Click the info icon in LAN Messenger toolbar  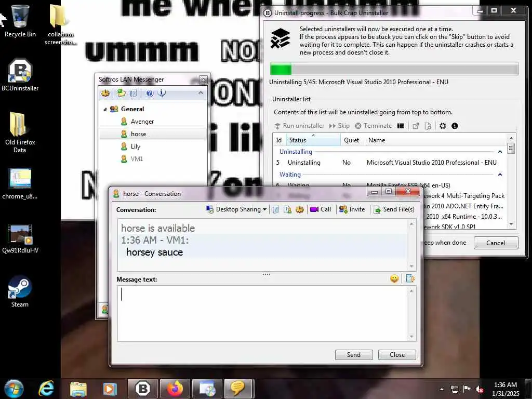(x=162, y=93)
